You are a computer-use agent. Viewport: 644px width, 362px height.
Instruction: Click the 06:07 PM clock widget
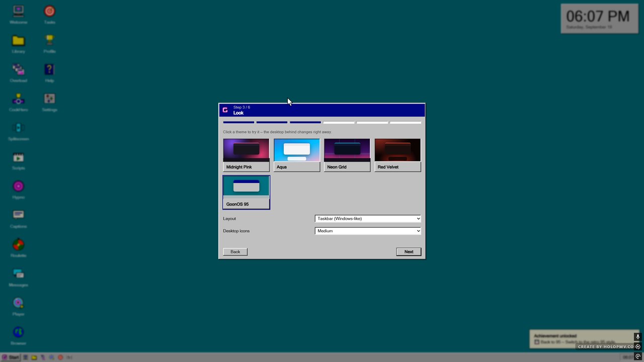(599, 19)
